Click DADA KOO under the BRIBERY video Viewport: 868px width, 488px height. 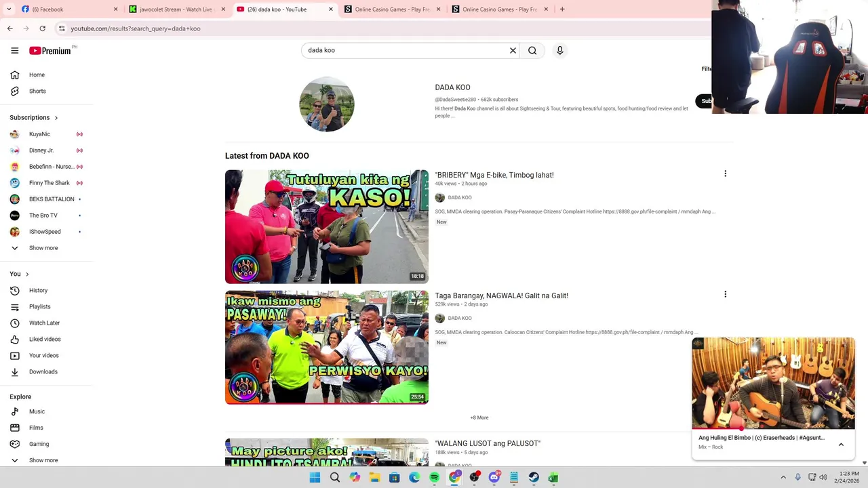(460, 198)
